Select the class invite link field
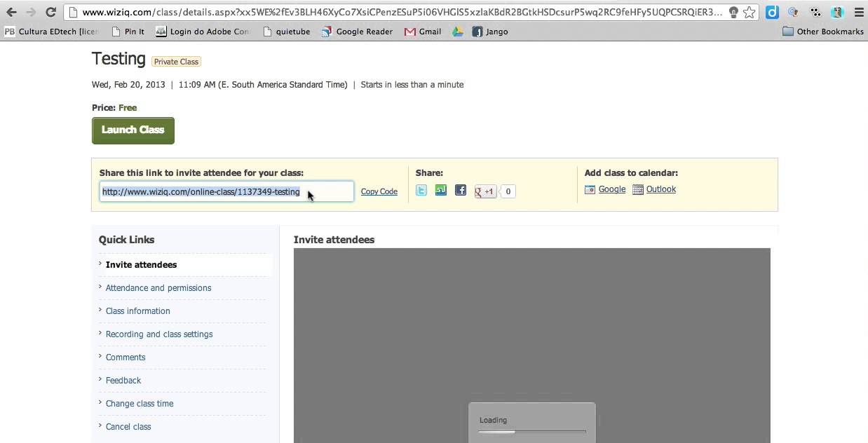Image resolution: width=868 pixels, height=443 pixels. (x=226, y=191)
